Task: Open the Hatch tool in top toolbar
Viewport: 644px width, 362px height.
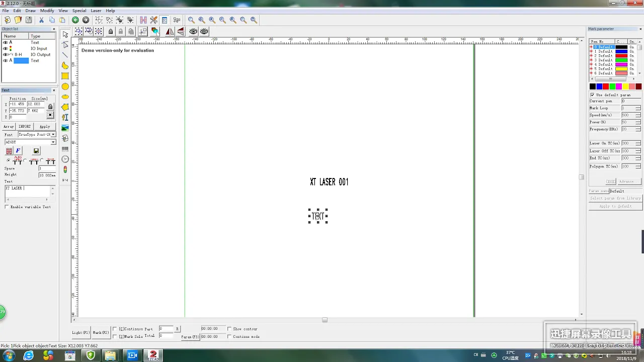Action: tap(143, 20)
